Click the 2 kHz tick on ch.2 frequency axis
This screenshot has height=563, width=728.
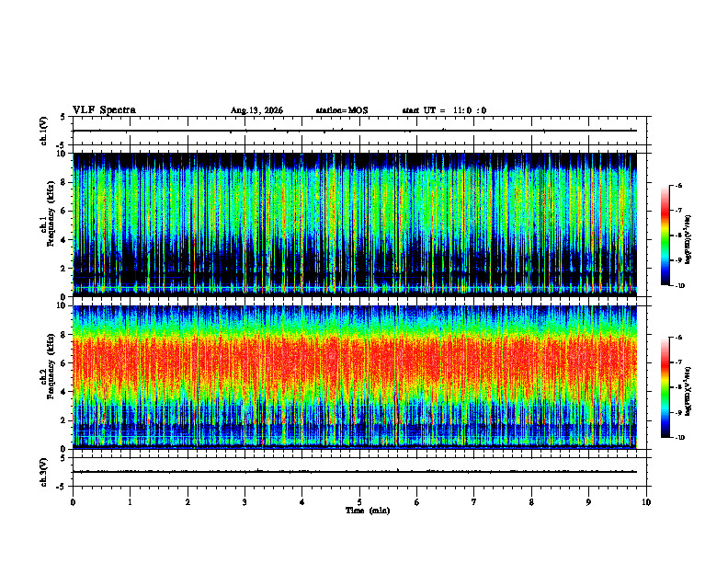64,420
